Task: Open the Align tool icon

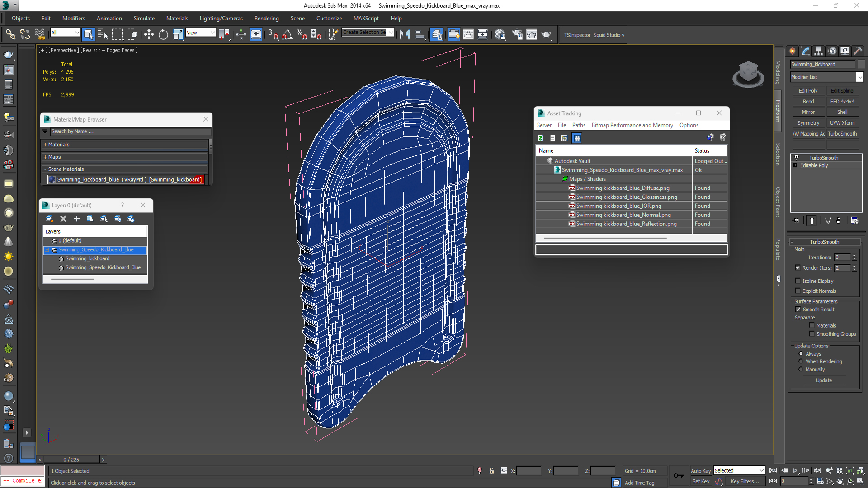Action: coord(420,34)
